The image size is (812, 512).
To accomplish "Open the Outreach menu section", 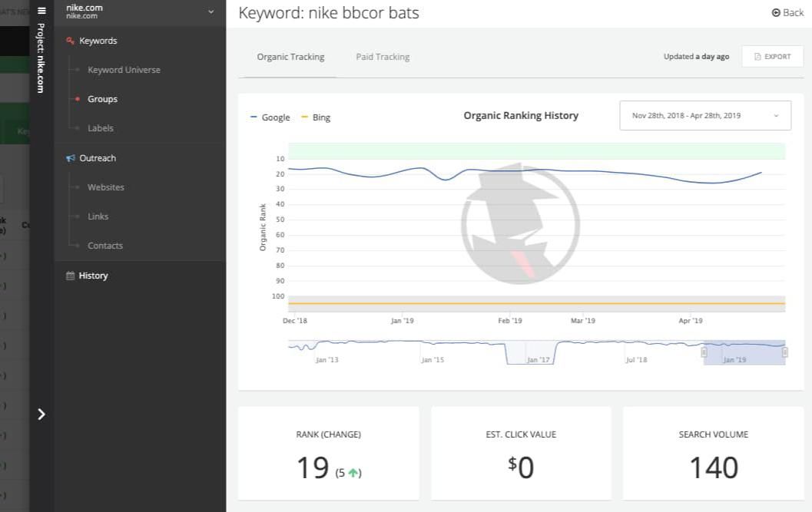I will click(x=98, y=158).
